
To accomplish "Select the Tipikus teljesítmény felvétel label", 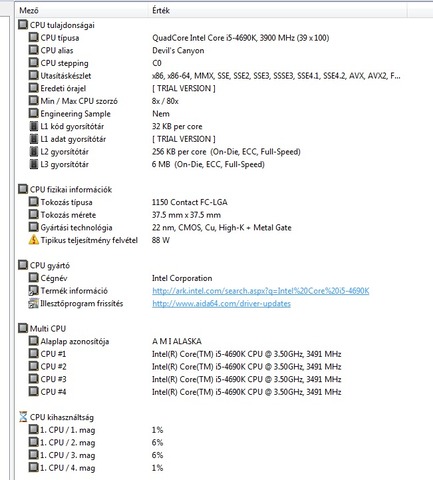I will (89, 240).
